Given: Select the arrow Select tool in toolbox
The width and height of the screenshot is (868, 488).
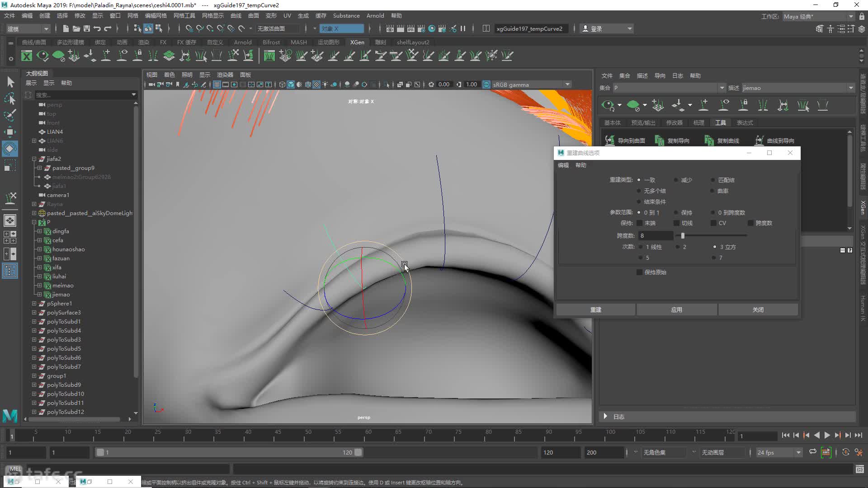Looking at the screenshot, I should pyautogui.click(x=10, y=82).
